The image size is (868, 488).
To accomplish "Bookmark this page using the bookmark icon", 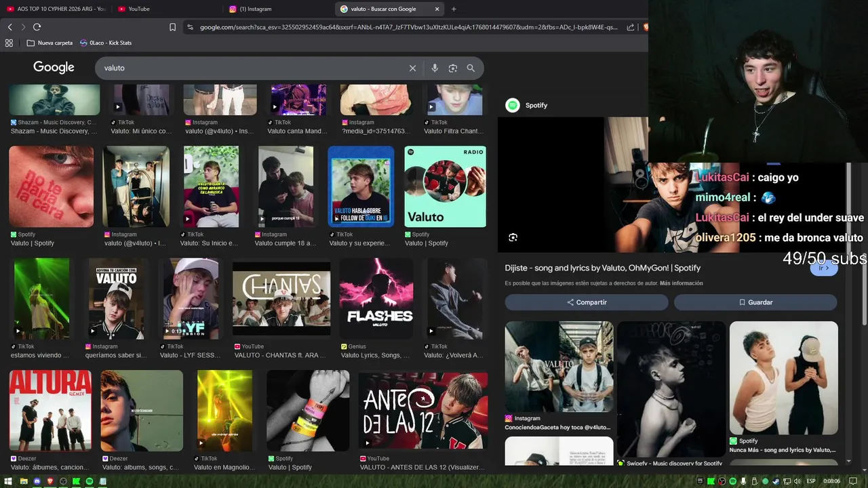I will click(172, 27).
